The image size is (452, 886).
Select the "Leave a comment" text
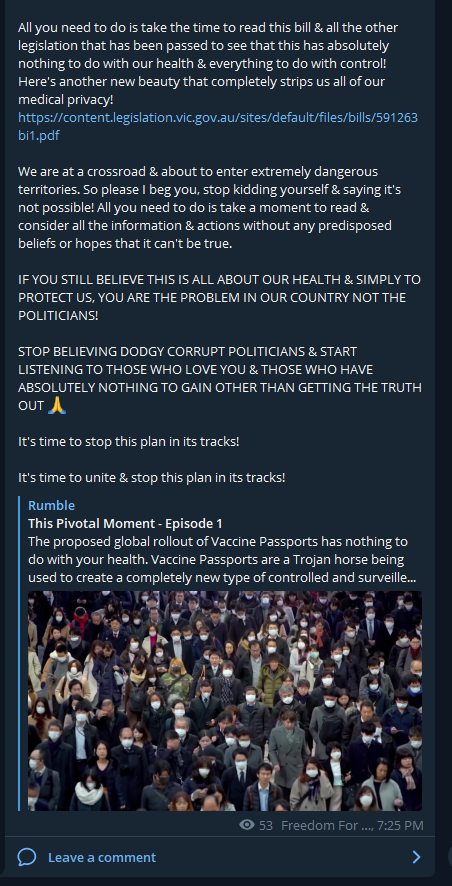pyautogui.click(x=102, y=857)
